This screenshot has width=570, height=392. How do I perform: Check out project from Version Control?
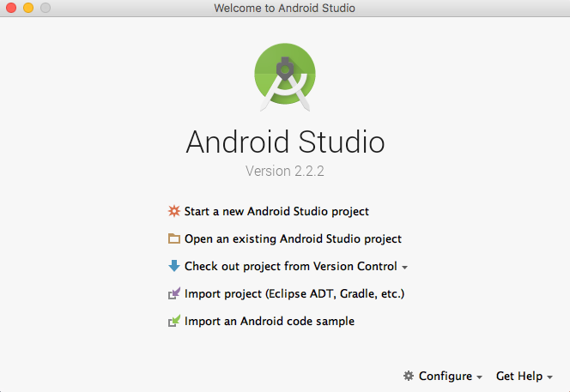tap(290, 266)
